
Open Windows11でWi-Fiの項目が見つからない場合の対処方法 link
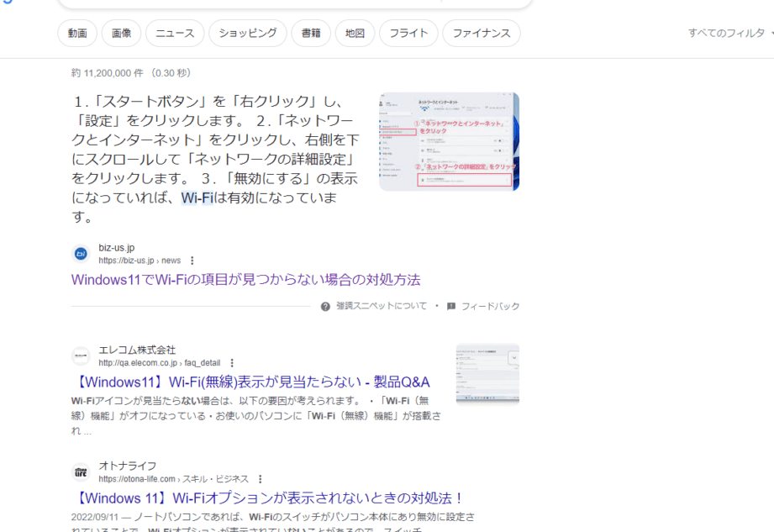(x=246, y=280)
